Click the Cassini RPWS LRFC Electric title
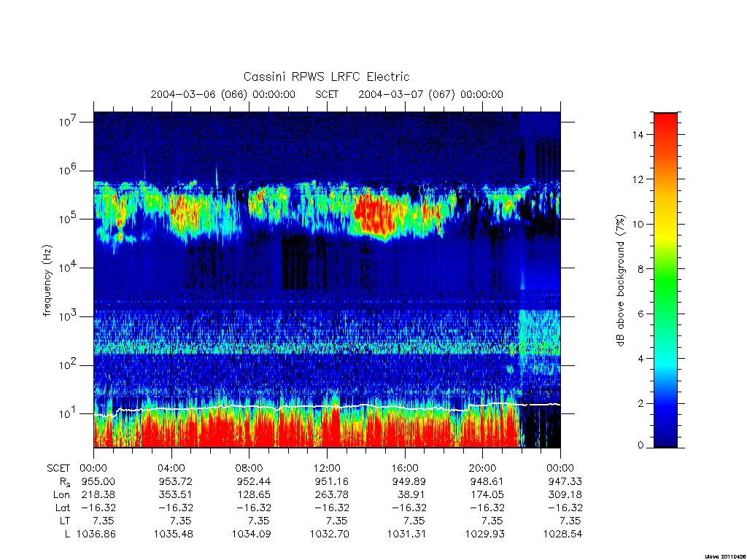747x560 pixels. click(326, 77)
